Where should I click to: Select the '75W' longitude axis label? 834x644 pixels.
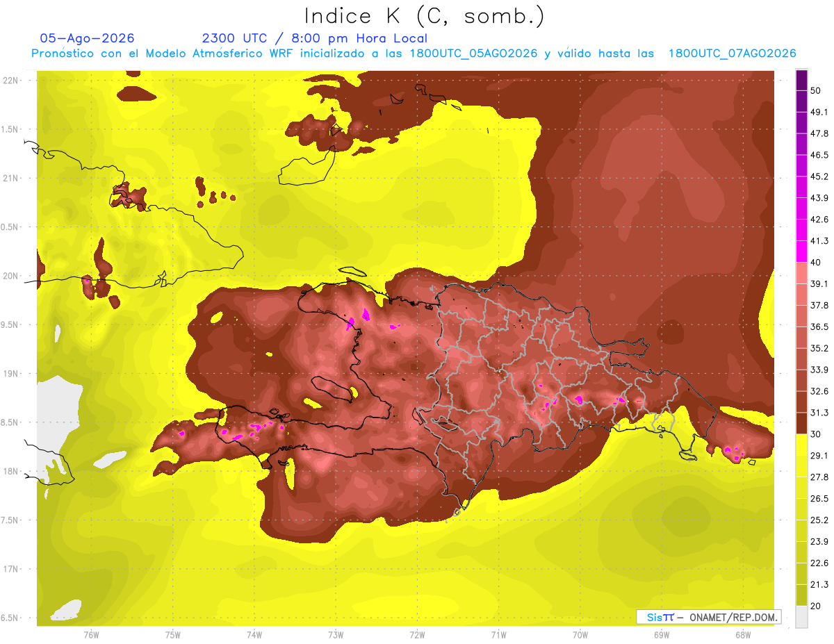point(173,635)
